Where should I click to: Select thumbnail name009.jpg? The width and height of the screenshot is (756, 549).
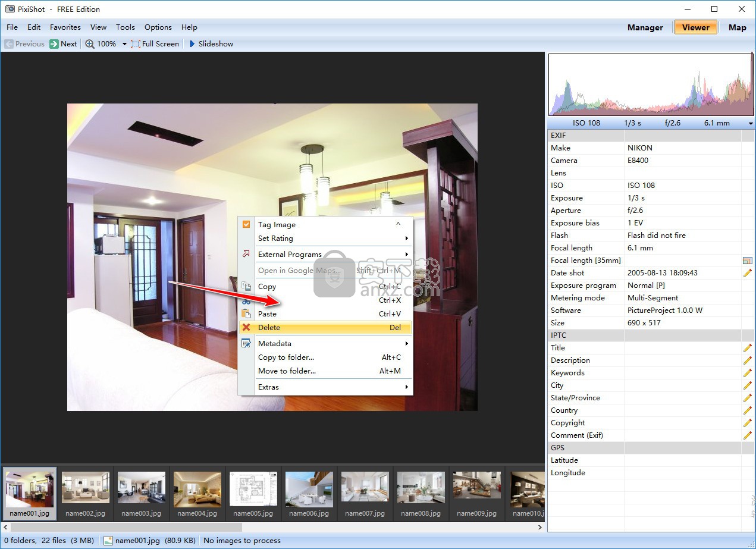tap(477, 493)
